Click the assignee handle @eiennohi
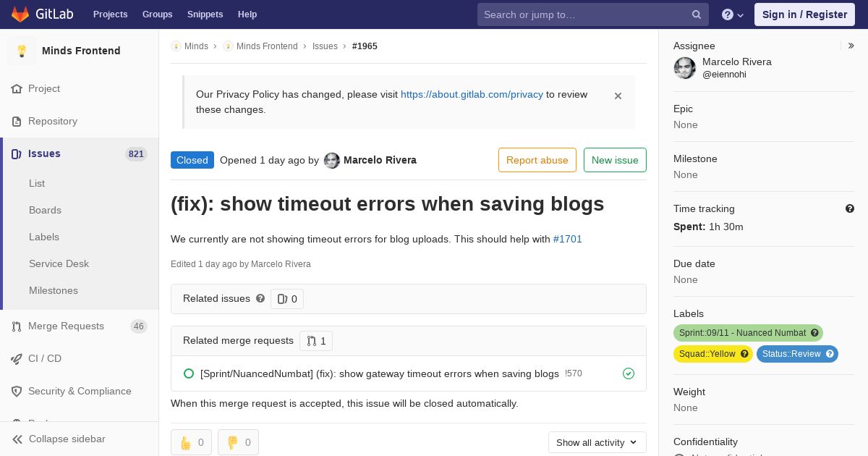The width and height of the screenshot is (868, 456). [x=724, y=75]
